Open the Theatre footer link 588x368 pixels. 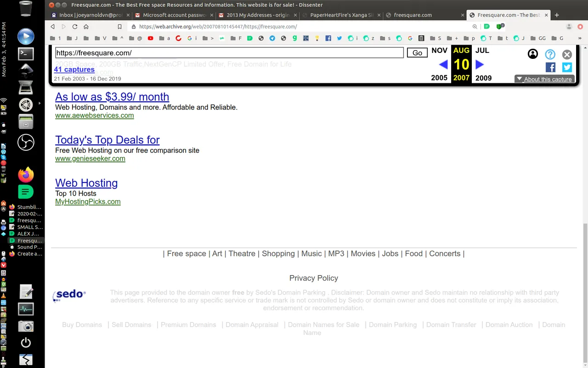pyautogui.click(x=242, y=253)
